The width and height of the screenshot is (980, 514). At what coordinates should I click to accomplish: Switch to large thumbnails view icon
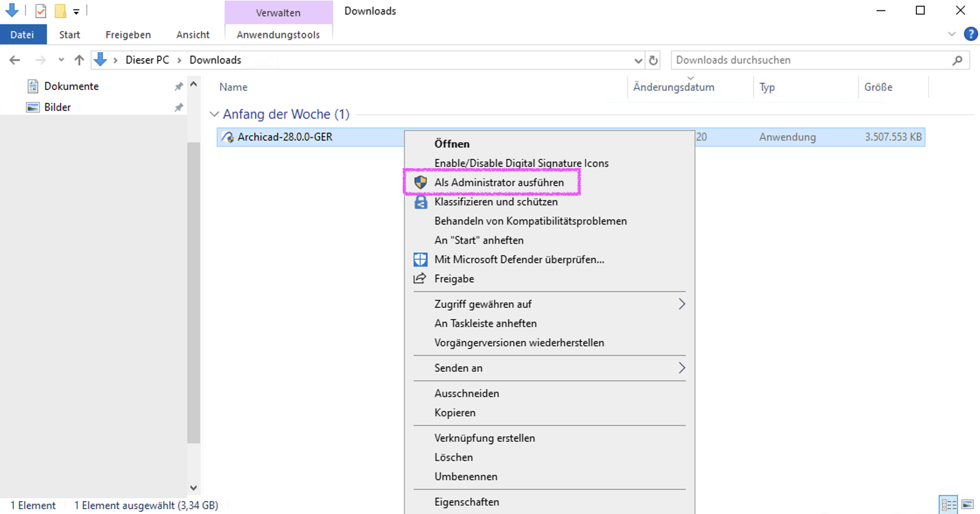967,505
